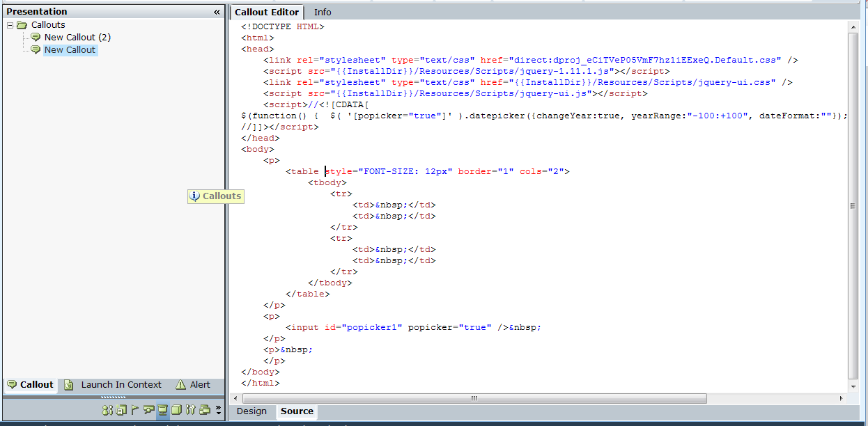Collapse the Callouts tree node

(x=10, y=25)
